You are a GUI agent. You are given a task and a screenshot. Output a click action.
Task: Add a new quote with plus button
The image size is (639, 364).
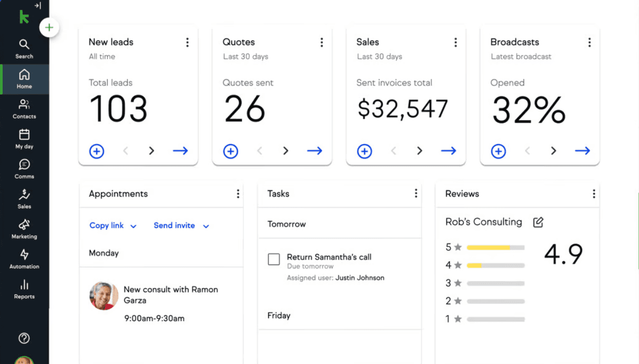[231, 151]
